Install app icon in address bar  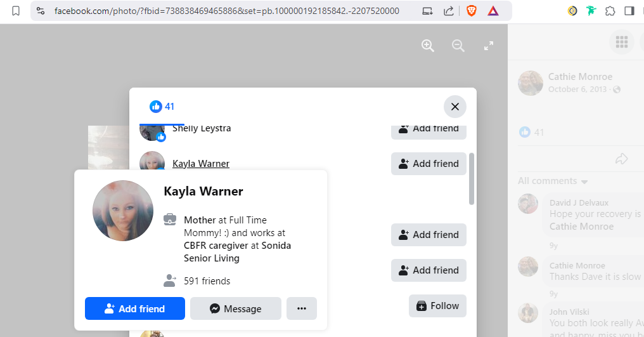click(428, 11)
